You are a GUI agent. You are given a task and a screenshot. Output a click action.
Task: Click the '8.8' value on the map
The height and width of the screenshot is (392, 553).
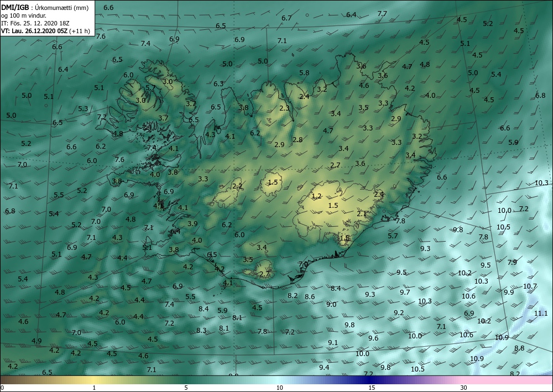519,348
